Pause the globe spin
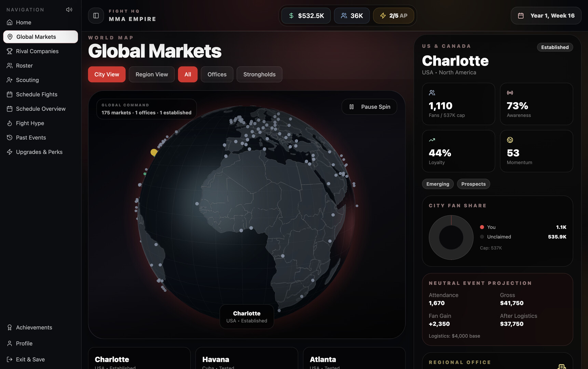This screenshot has width=588, height=369. point(369,107)
